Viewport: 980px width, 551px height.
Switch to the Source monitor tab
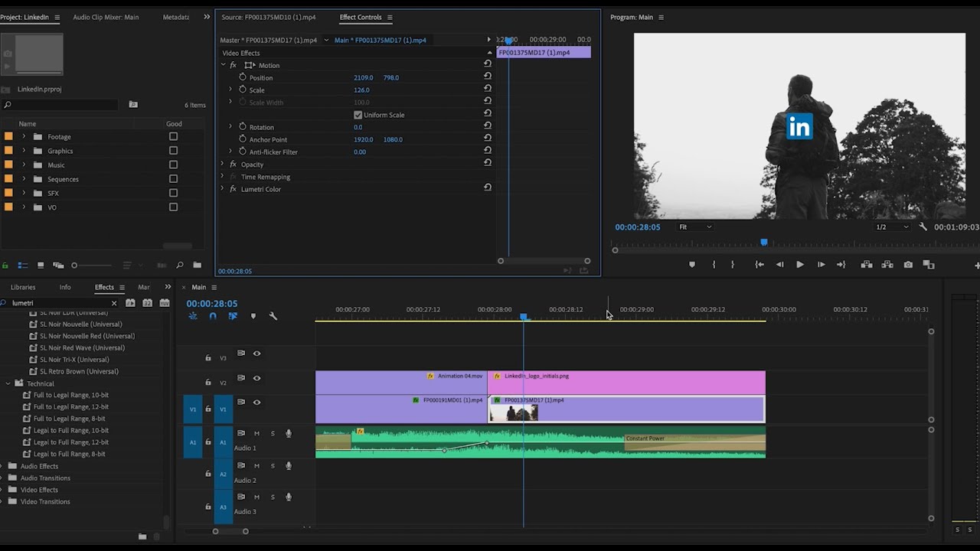[x=268, y=17]
